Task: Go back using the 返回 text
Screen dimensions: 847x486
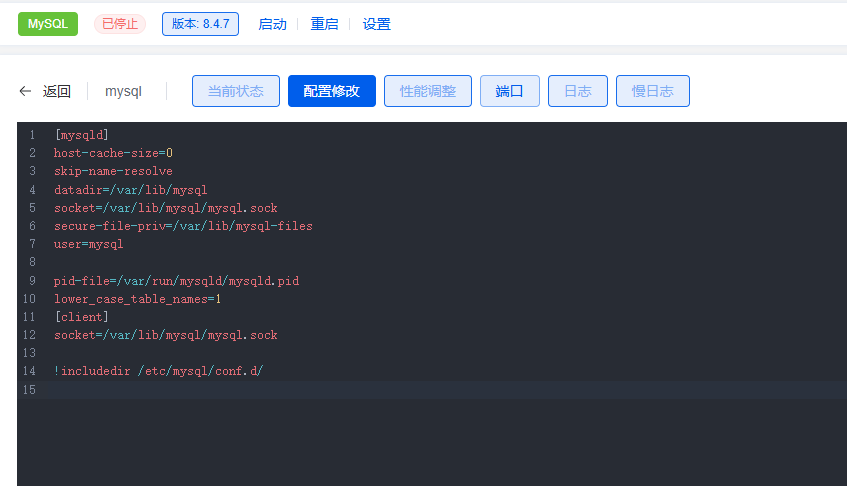Action: [57, 91]
